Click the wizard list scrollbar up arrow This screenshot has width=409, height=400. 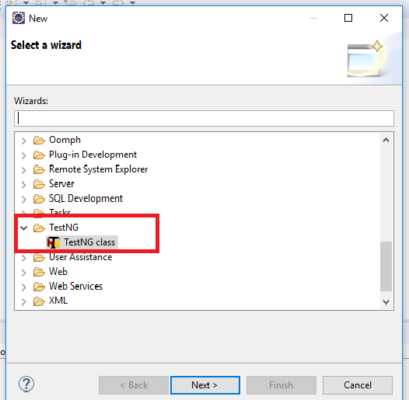(386, 140)
